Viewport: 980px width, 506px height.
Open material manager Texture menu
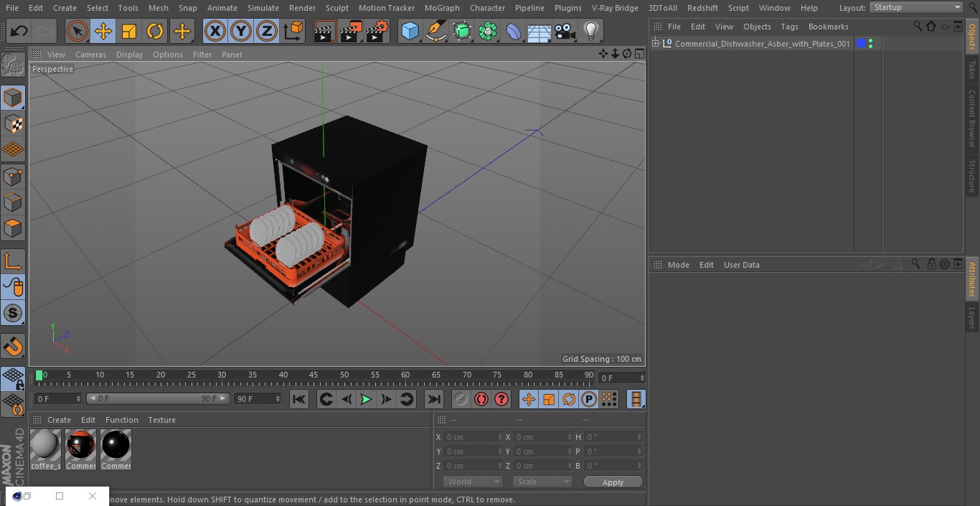[161, 420]
